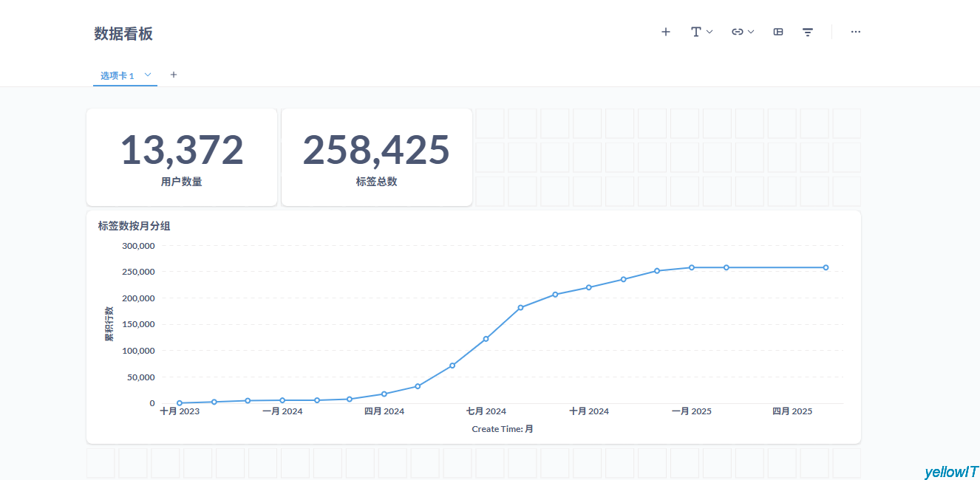This screenshot has width=980, height=480.
Task: Expand the chevron beside the link icon
Action: coord(751,32)
